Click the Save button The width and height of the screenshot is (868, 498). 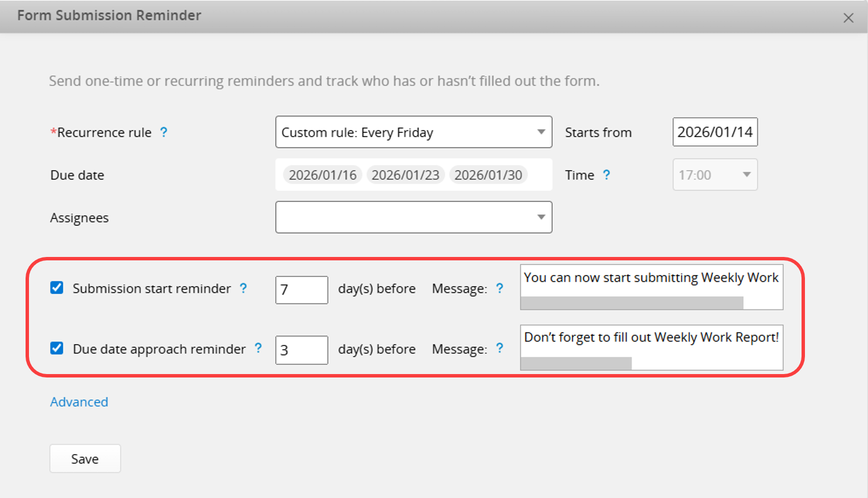85,459
